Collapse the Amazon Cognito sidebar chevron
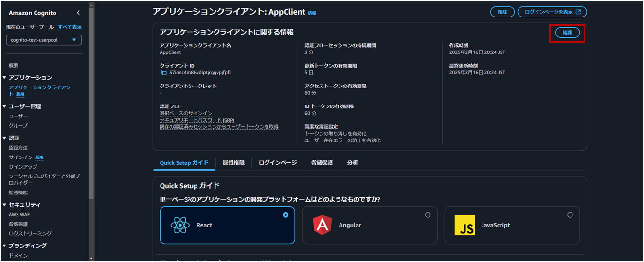 click(79, 13)
